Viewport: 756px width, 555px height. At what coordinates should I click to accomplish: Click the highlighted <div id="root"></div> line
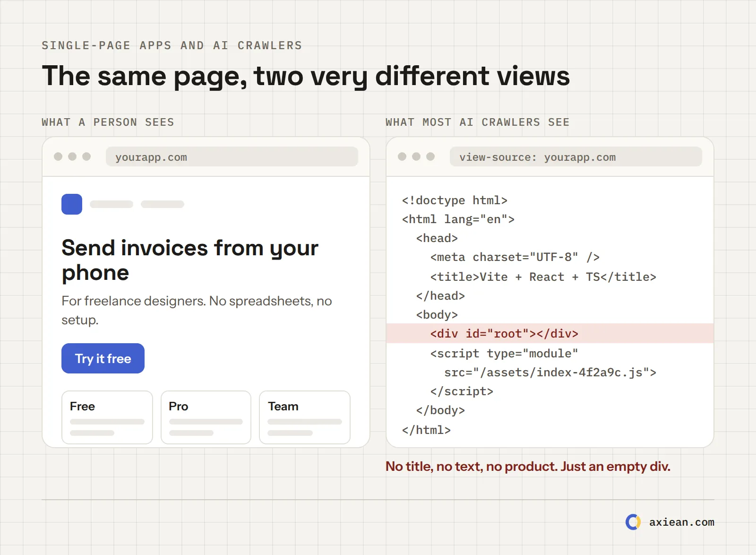[550, 333]
